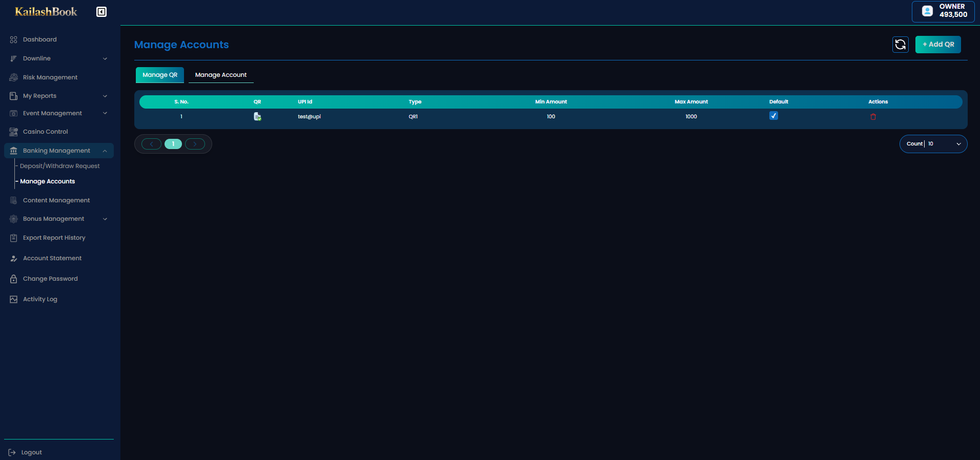Select page 1 in pagination
The image size is (980, 460).
[173, 144]
